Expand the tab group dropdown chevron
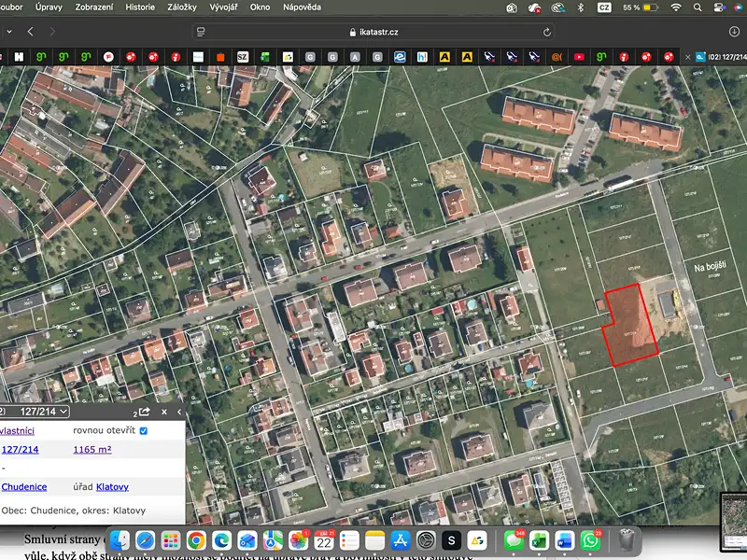 coord(9,32)
